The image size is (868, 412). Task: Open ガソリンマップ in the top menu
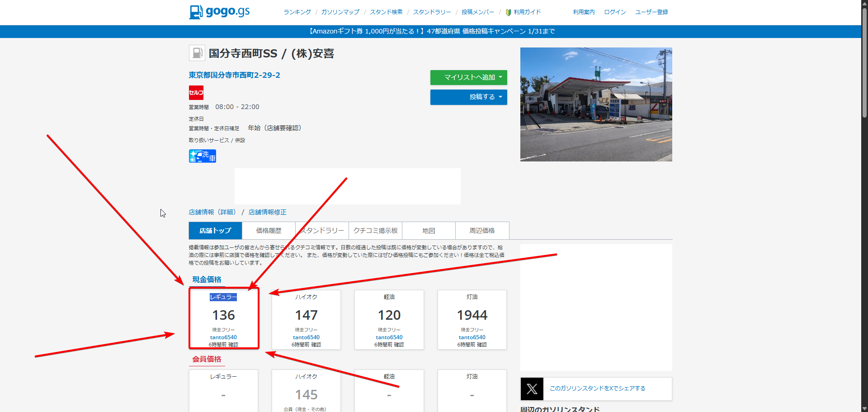[x=340, y=12]
